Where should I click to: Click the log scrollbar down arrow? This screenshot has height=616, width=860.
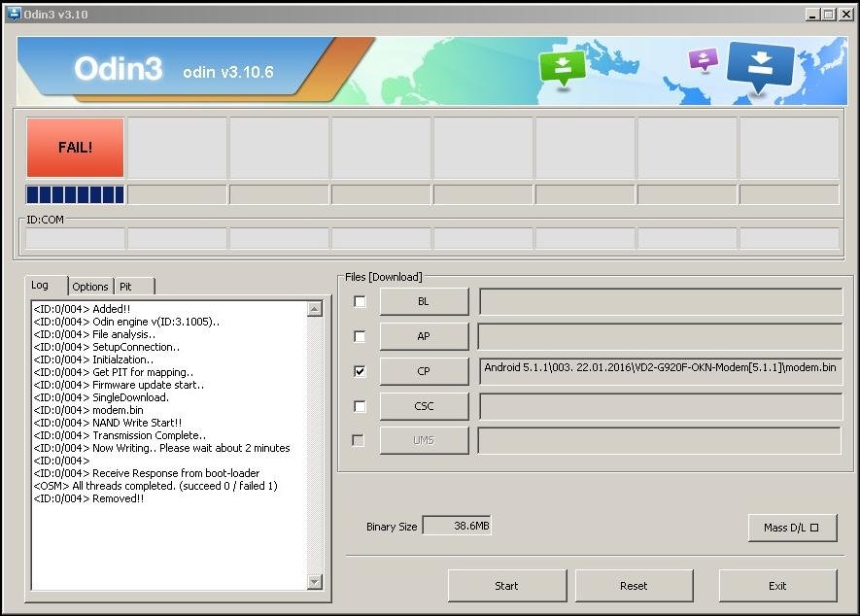click(314, 581)
